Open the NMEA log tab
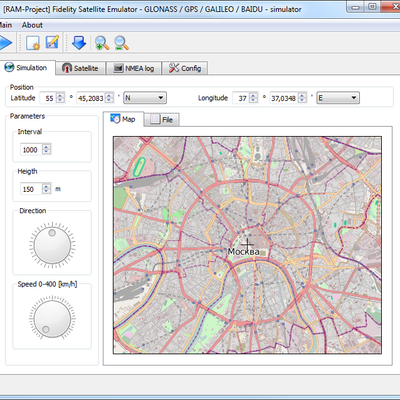This screenshot has width=400, height=400. click(134, 68)
